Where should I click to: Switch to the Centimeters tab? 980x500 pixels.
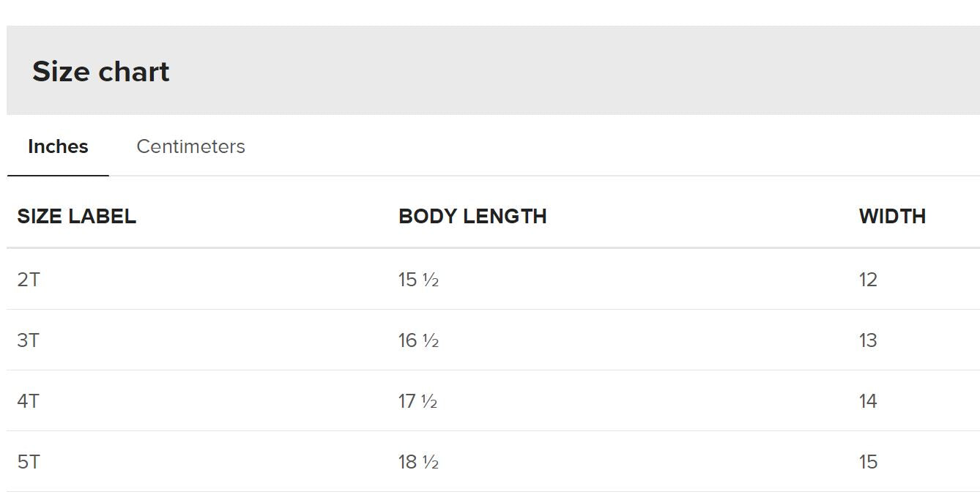[x=190, y=146]
